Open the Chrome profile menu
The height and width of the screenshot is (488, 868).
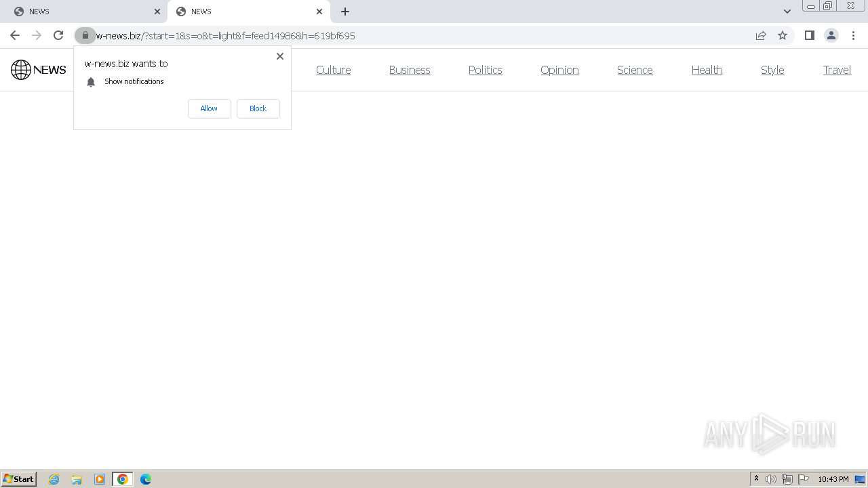[831, 35]
